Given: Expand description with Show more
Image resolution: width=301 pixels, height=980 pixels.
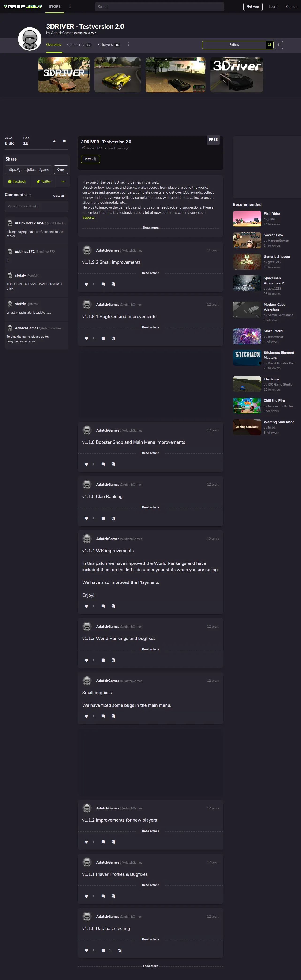Looking at the screenshot, I should pyautogui.click(x=150, y=228).
